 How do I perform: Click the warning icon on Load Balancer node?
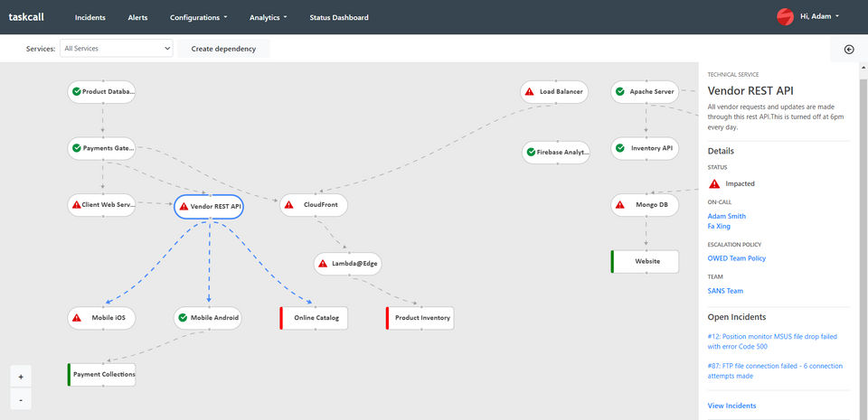pos(529,91)
